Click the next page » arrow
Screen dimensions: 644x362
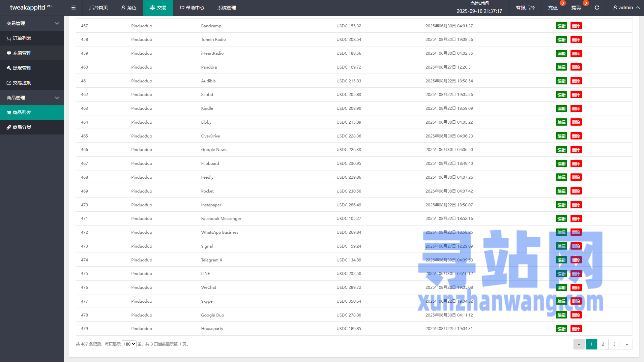pyautogui.click(x=626, y=344)
